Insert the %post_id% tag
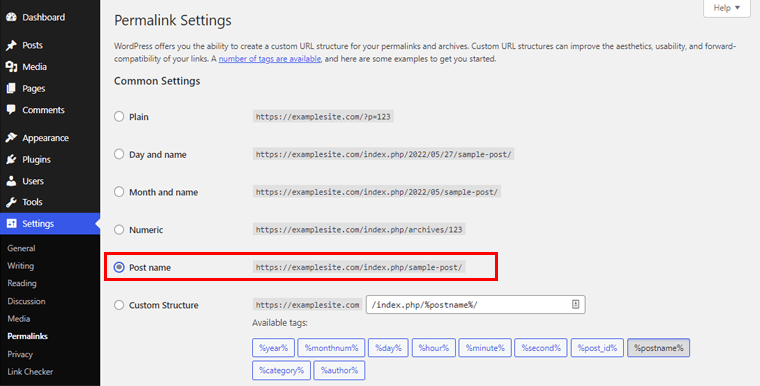Screen dimensions: 760x386 point(597,348)
